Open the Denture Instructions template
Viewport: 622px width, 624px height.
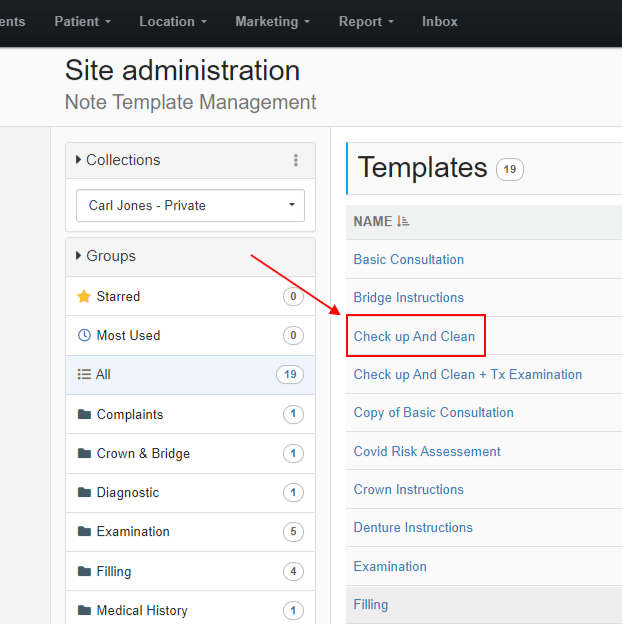coord(413,527)
